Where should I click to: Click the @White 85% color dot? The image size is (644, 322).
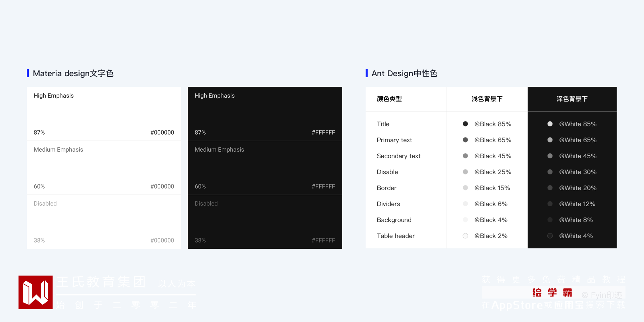550,124
